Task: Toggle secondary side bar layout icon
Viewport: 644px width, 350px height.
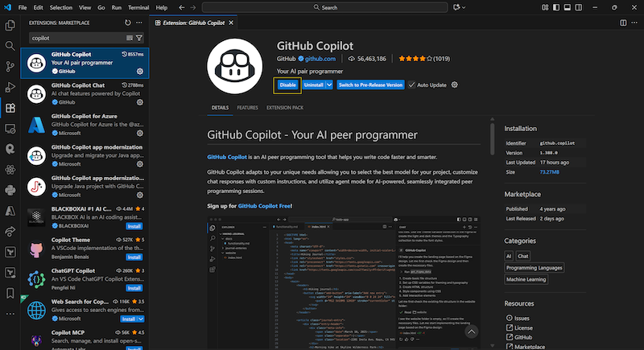Action: tap(578, 7)
